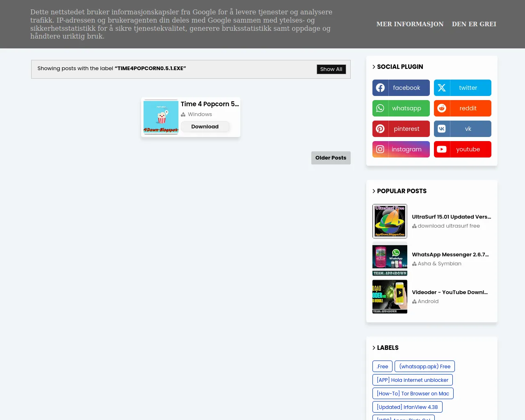The image size is (525, 420).
Task: Click the 'TIME4POPCORN0.5.1.EXE' label text
Action: click(151, 68)
